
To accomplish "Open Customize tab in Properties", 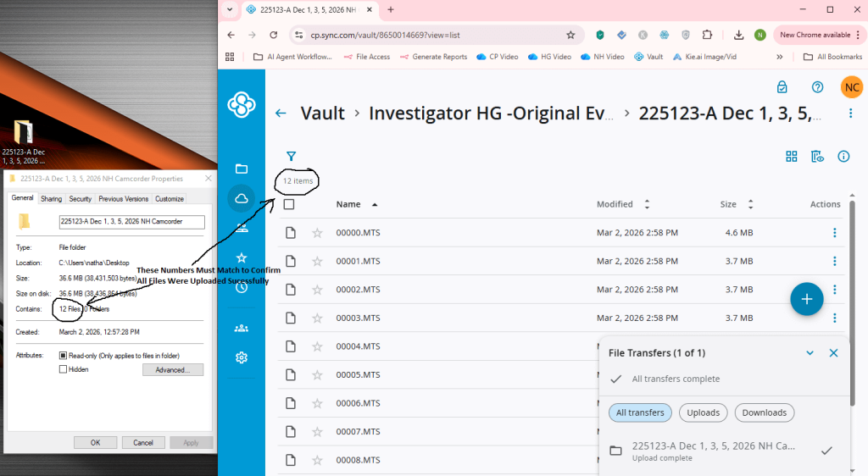I will click(x=170, y=199).
